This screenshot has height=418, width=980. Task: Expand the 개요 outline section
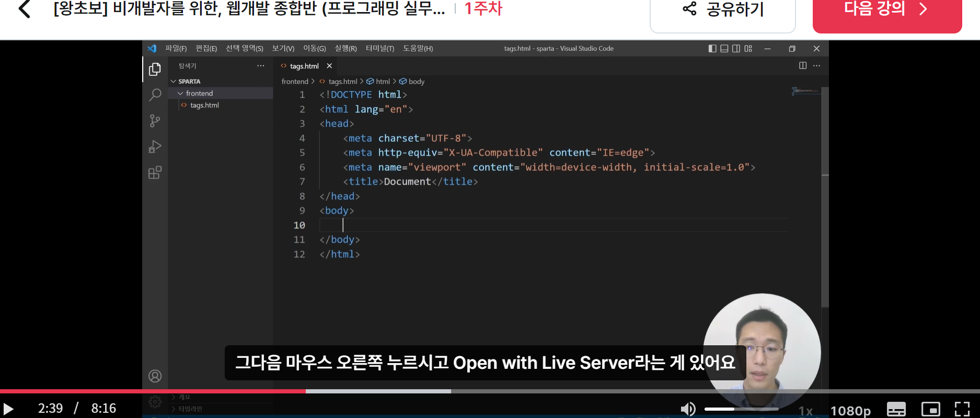click(x=185, y=397)
